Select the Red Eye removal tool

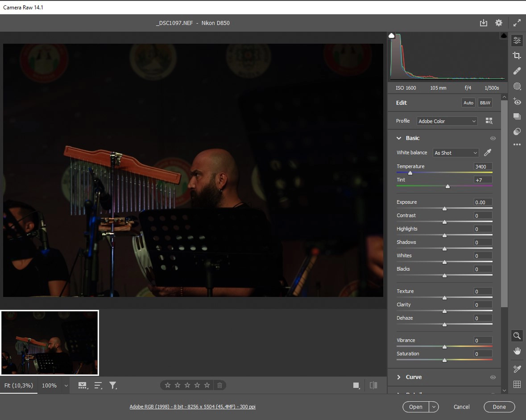click(517, 101)
